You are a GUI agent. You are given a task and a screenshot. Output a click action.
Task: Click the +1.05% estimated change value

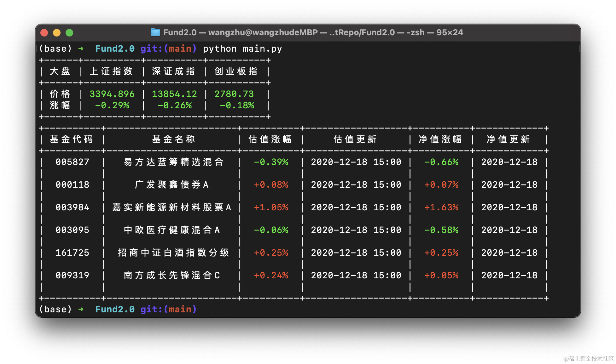point(271,208)
